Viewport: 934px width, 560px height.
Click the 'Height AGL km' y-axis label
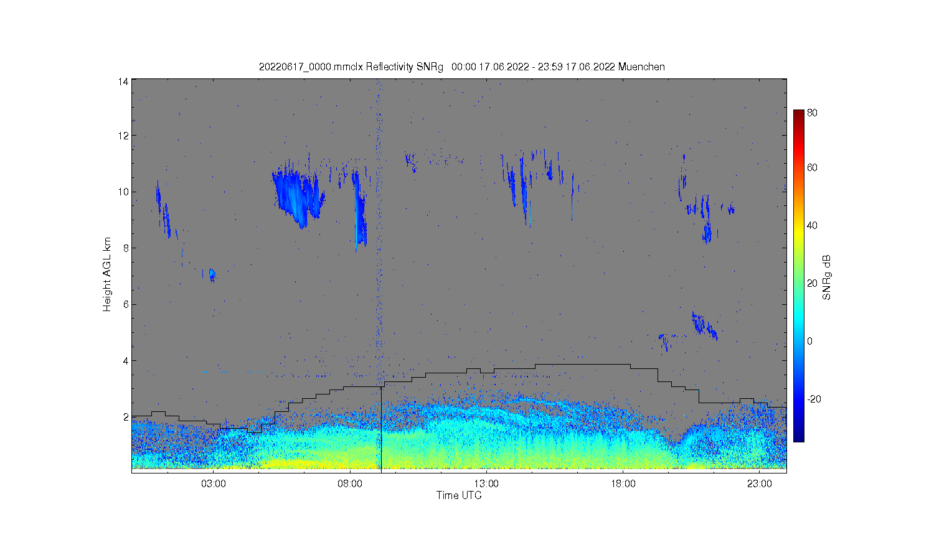click(x=106, y=274)
